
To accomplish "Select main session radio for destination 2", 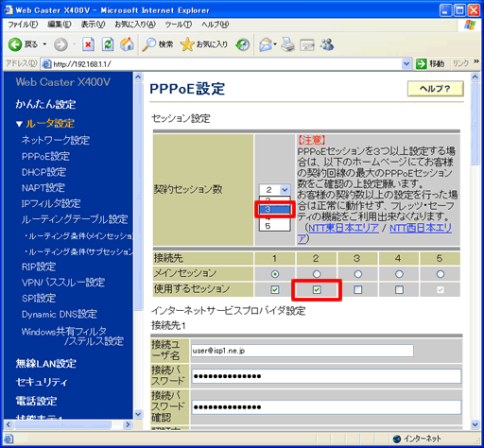I will [x=317, y=274].
